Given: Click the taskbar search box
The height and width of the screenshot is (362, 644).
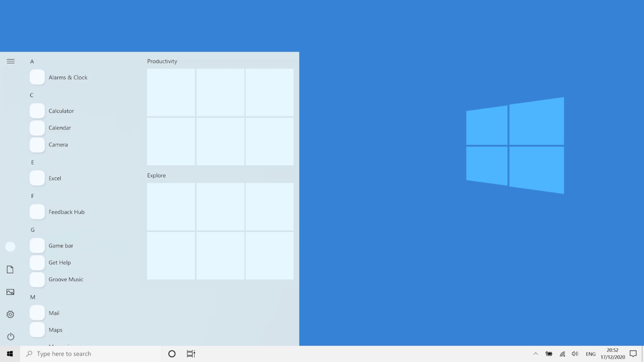Looking at the screenshot, I should click(x=91, y=354).
